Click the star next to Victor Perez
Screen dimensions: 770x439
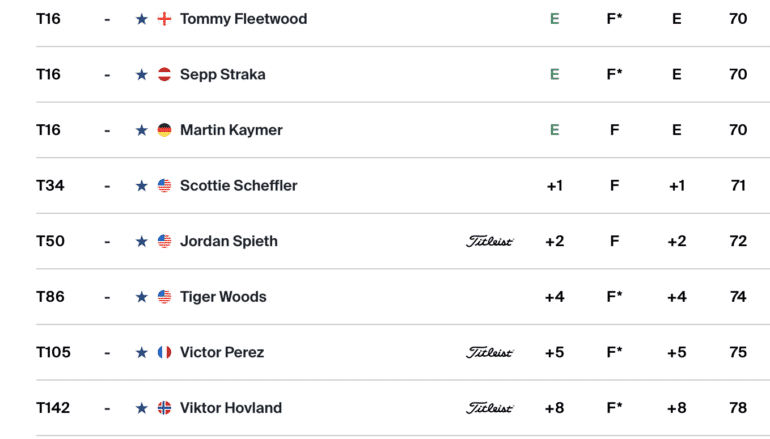142,352
